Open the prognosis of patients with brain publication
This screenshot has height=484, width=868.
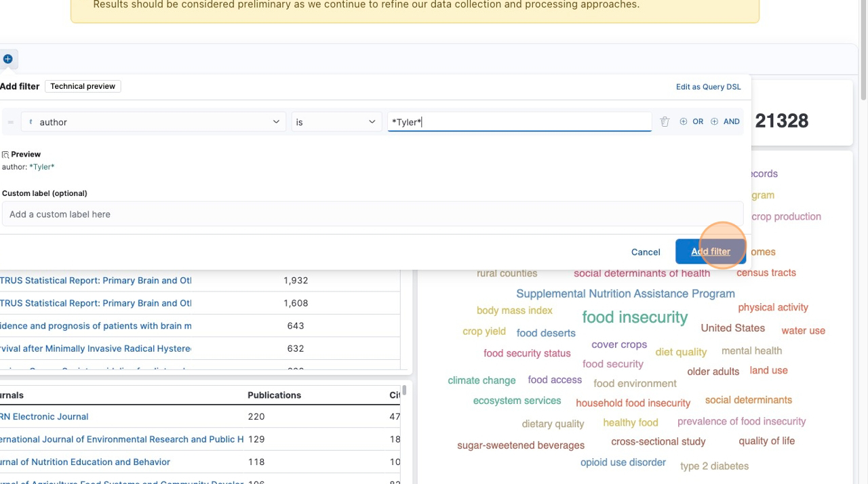(96, 326)
